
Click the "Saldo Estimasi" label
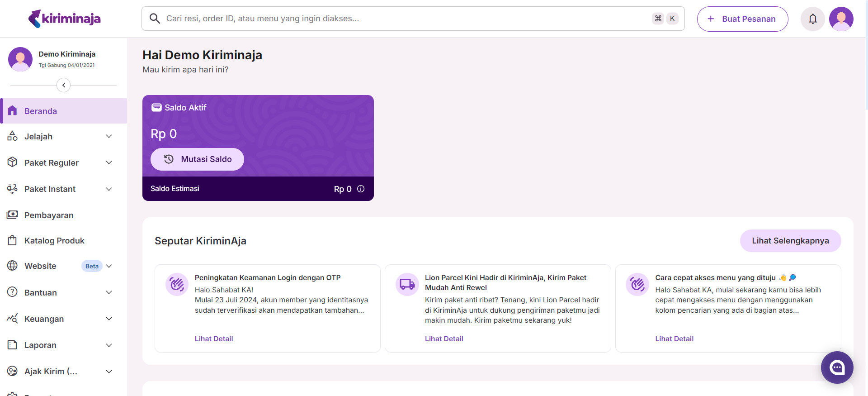coord(175,189)
